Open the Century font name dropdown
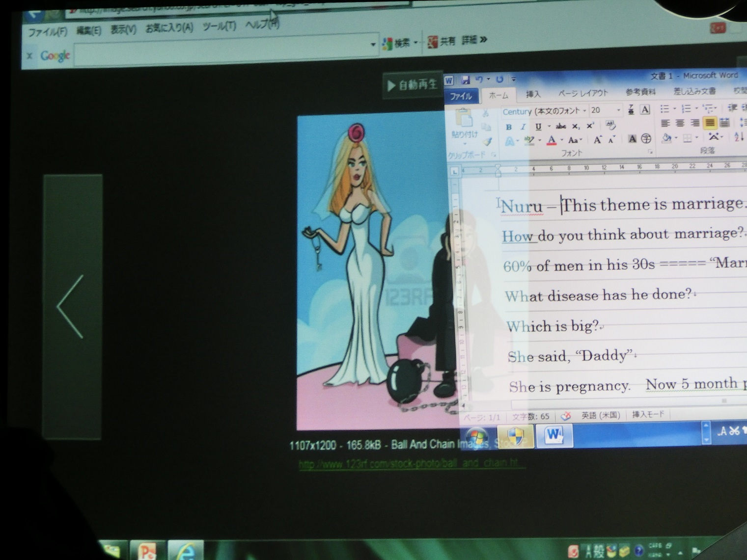747x560 pixels. point(584,111)
